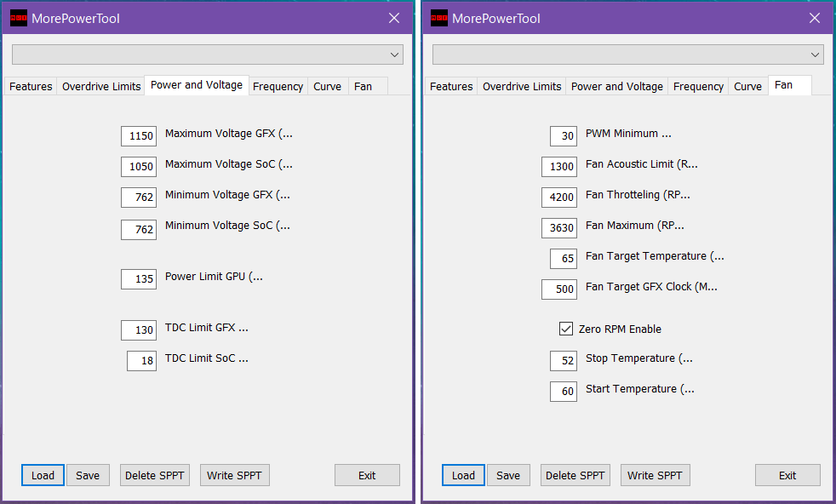Click Exit button in left window
This screenshot has height=504, width=836.
click(x=368, y=475)
